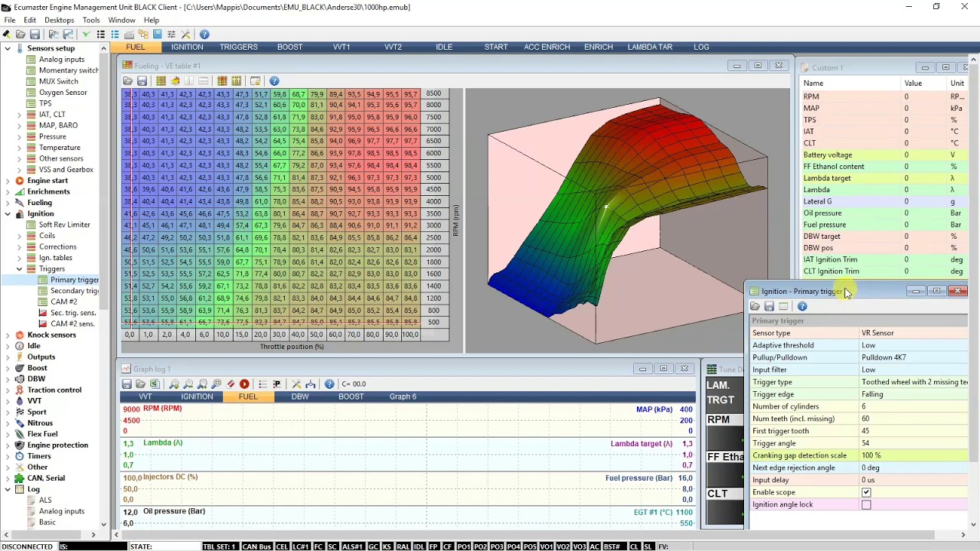Click the green checkmark icon in main toolbar
Image resolution: width=980 pixels, height=551 pixels.
coord(86,34)
